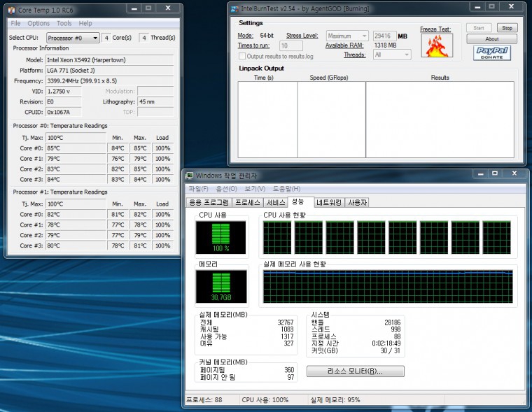Toggle Output results to results.log checkbox
This screenshot has width=532, height=412.
click(242, 56)
